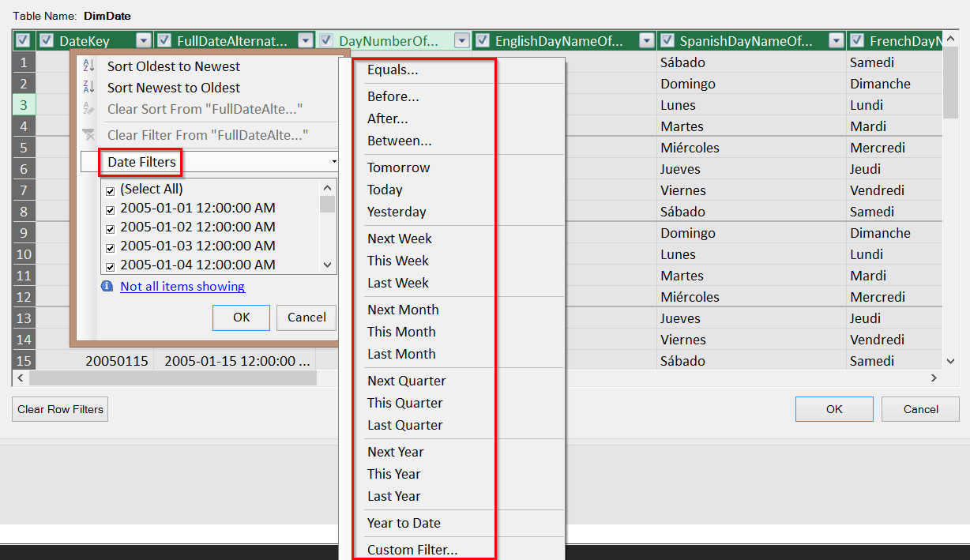This screenshot has height=560, width=970.
Task: Click the filter list scroll-down arrow
Action: pos(328,265)
